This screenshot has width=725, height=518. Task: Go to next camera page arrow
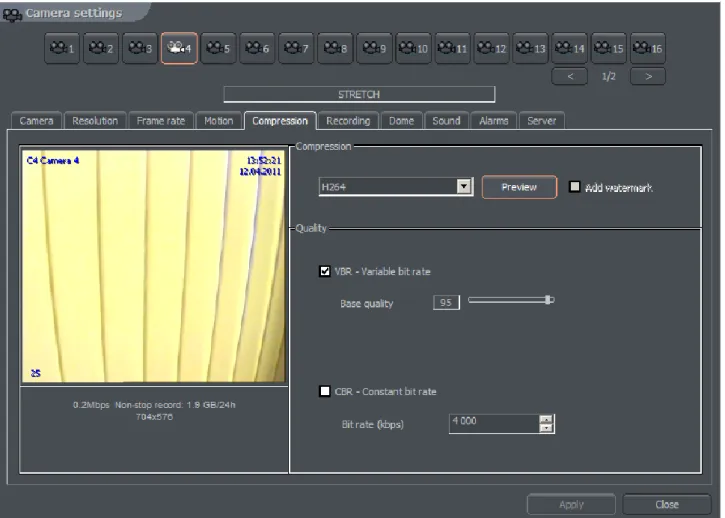pos(648,76)
